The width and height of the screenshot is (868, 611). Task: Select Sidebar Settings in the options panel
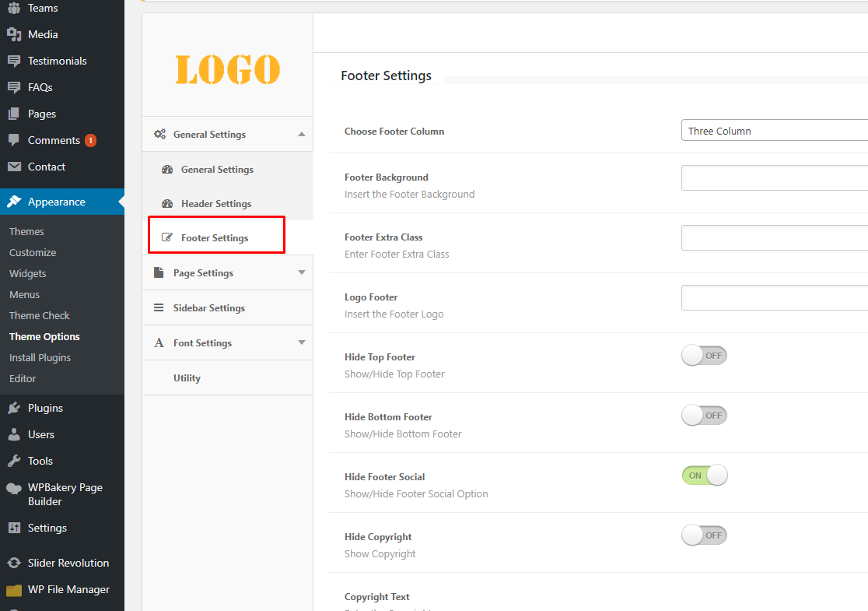coord(208,308)
